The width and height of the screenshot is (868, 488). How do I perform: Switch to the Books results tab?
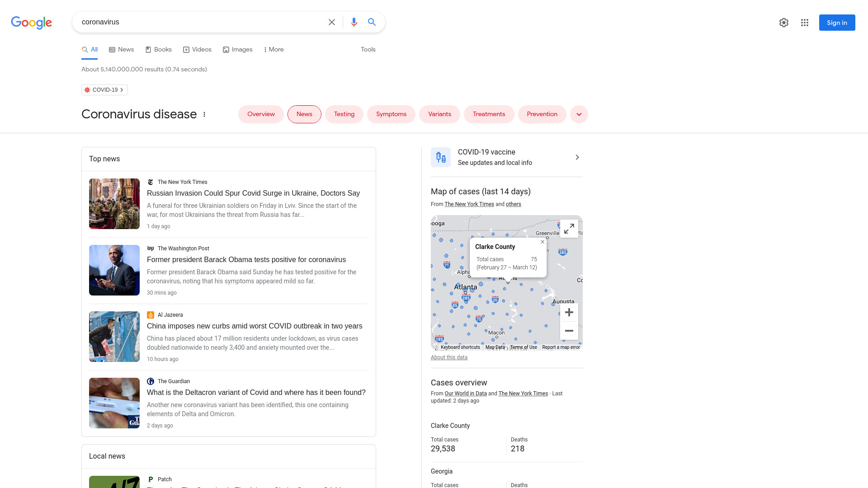coord(158,50)
